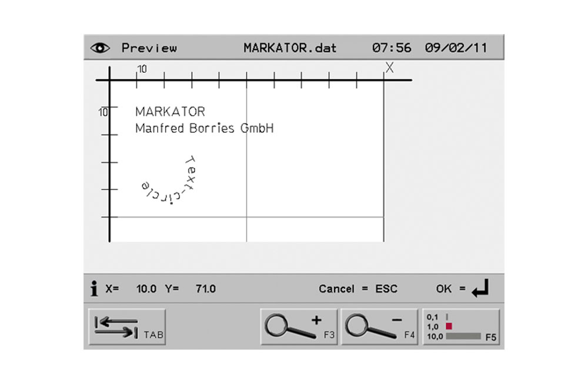
Task: Click the date '09/02/11'
Action: pos(456,48)
